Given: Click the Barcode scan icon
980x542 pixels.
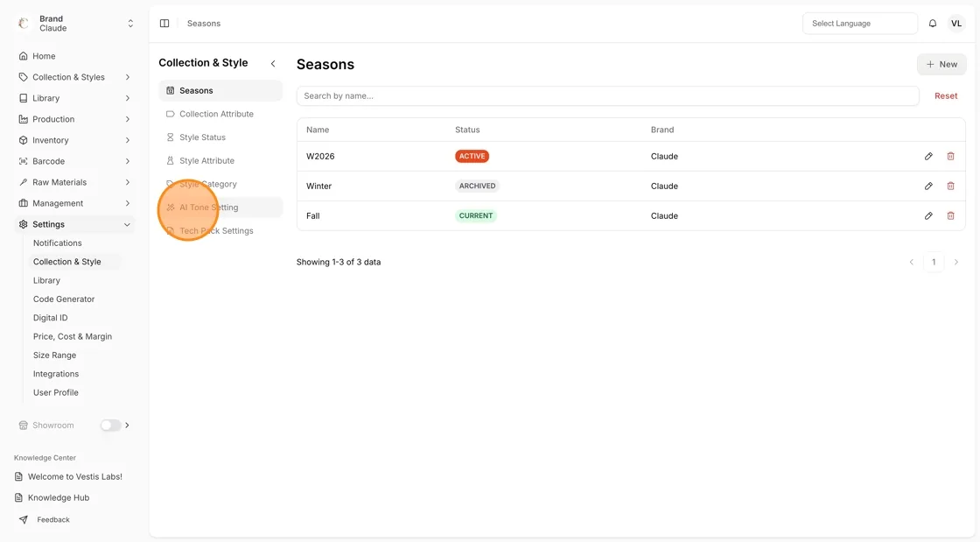Looking at the screenshot, I should click(x=23, y=161).
